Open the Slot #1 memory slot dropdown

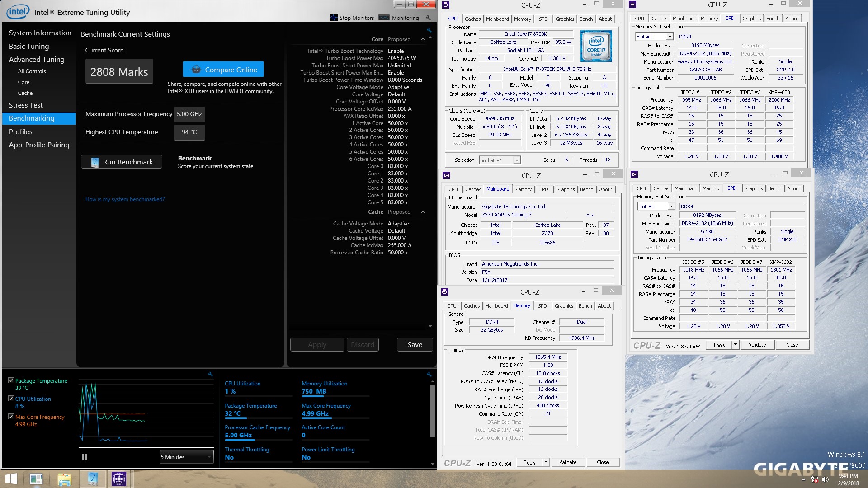(670, 37)
